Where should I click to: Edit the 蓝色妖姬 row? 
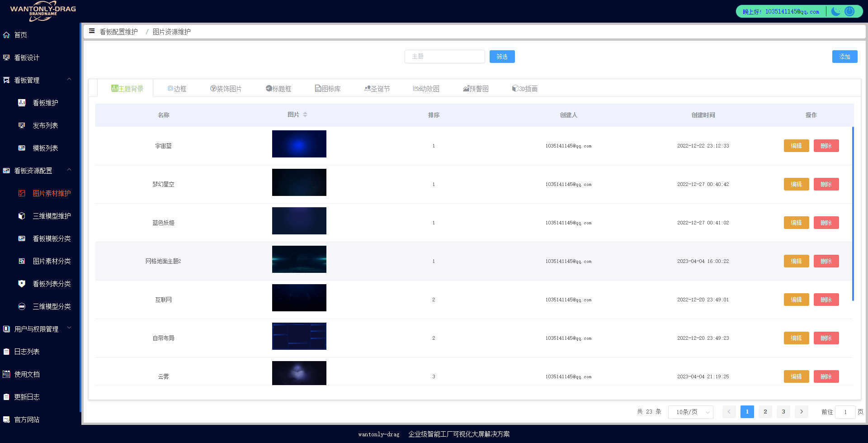pyautogui.click(x=796, y=223)
